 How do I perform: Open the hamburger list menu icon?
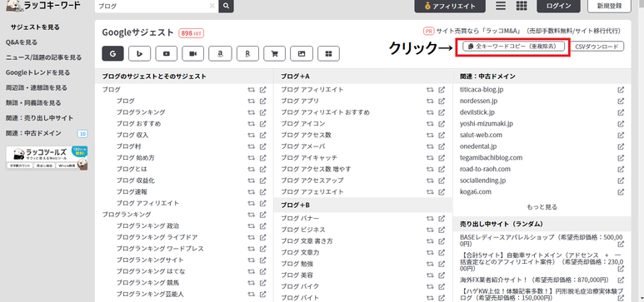tap(501, 6)
